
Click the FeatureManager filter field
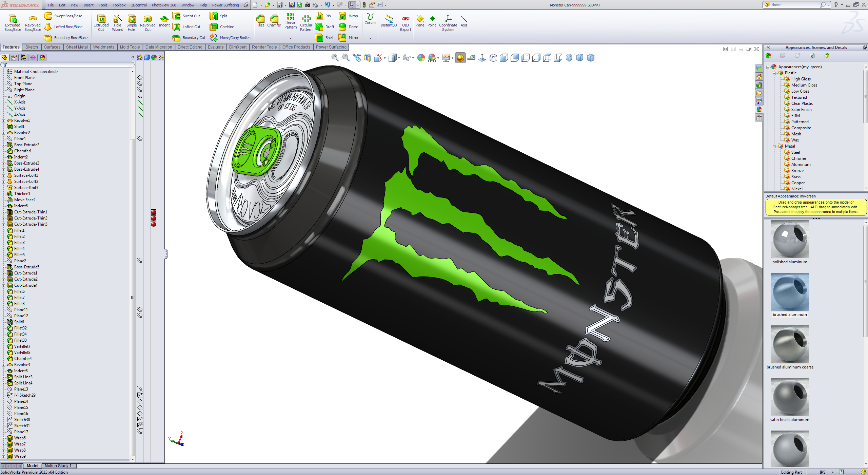point(68,64)
